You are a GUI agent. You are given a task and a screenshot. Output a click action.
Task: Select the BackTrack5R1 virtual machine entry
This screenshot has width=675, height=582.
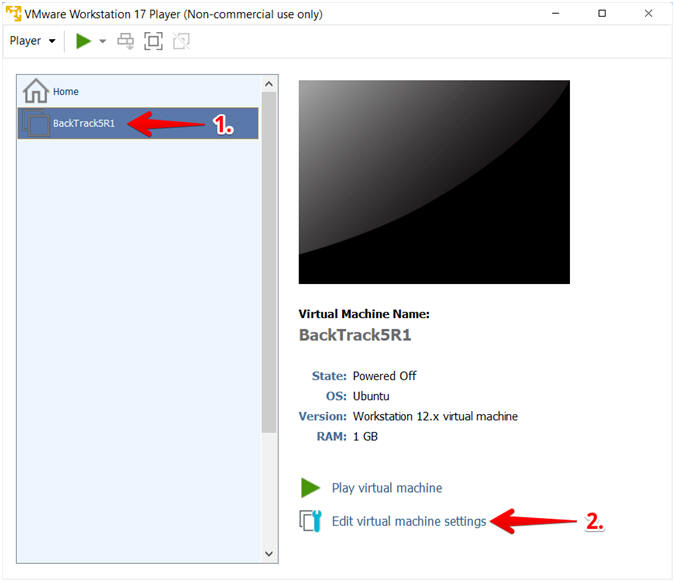[138, 124]
